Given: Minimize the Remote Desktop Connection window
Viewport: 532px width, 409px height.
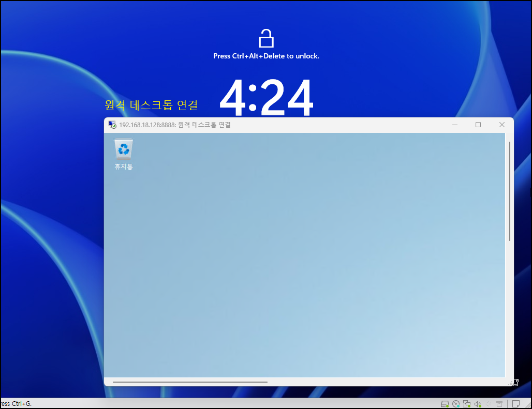Looking at the screenshot, I should point(455,125).
